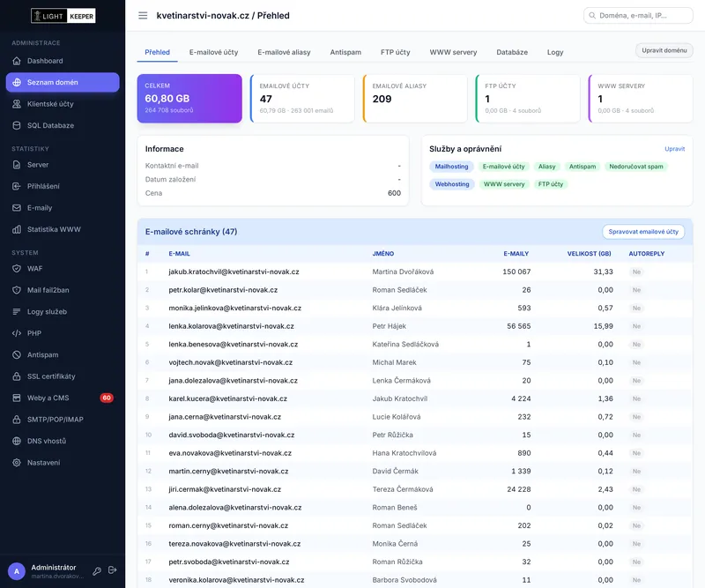The width and height of the screenshot is (705, 588).
Task: Click the Logy služeb list icon
Action: pos(17,312)
